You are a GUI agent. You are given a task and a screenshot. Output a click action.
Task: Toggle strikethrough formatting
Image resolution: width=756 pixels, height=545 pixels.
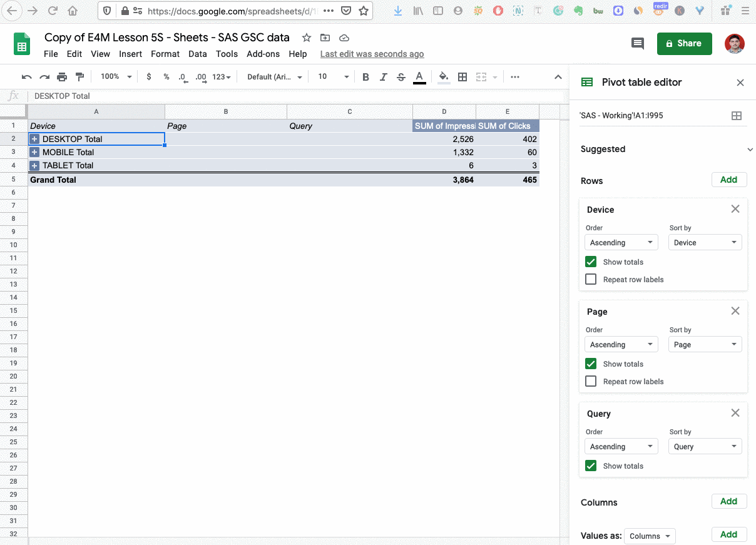click(401, 77)
